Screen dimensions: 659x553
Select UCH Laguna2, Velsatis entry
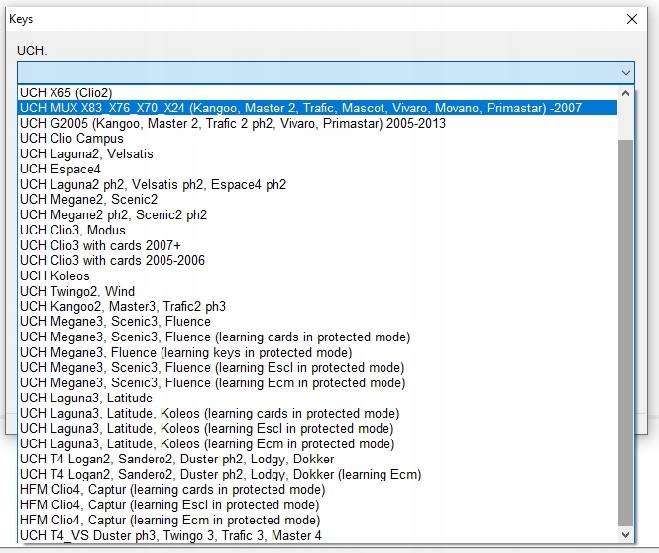pos(318,153)
